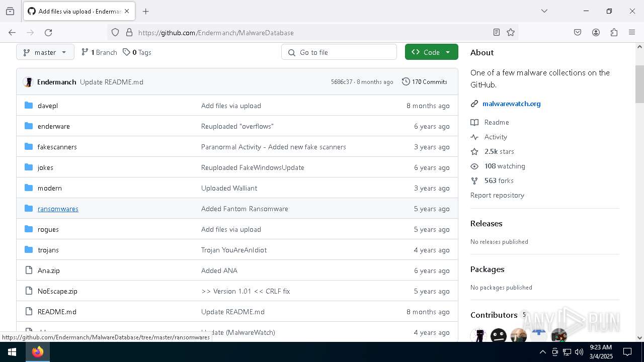Click the README.md file icon

tap(29, 312)
